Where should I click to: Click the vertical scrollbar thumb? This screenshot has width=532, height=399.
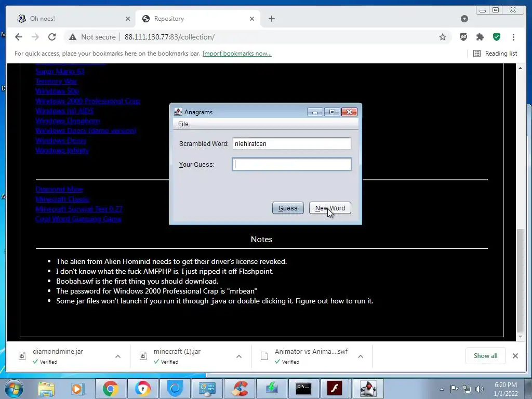click(x=520, y=281)
